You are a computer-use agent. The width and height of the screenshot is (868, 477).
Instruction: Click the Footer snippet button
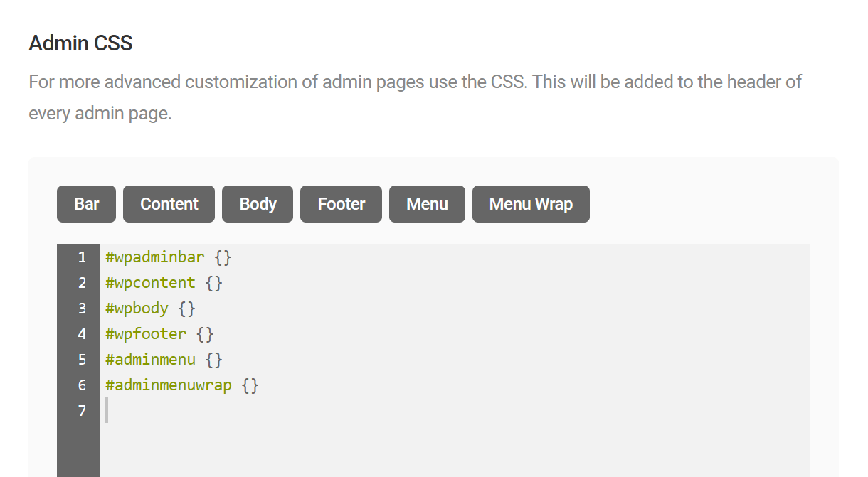(340, 204)
